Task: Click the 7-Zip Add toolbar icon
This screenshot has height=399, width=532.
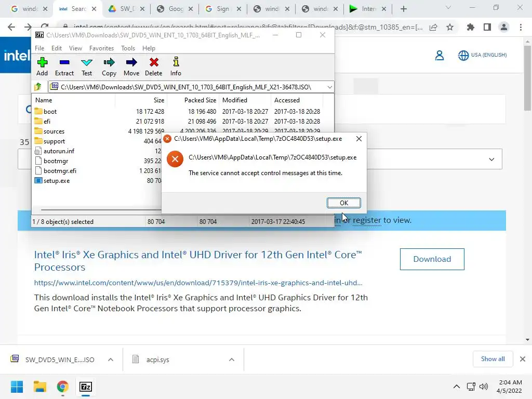Action: tap(42, 66)
